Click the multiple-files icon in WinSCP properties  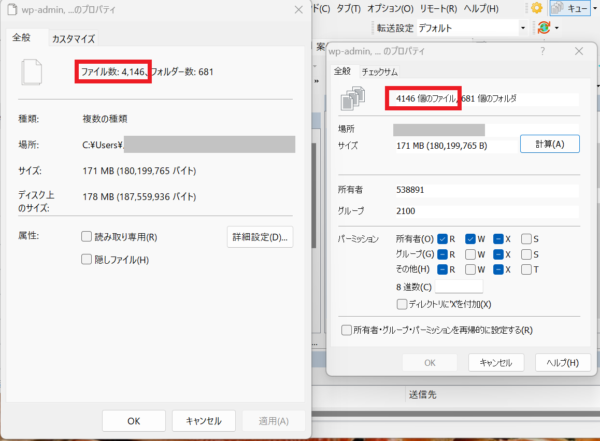click(352, 98)
